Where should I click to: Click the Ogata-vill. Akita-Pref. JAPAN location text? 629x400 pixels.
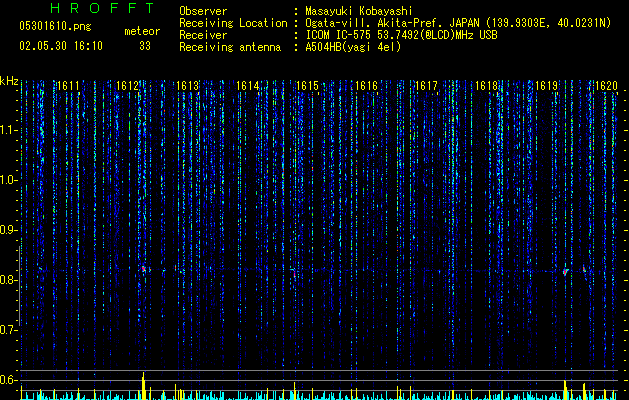[x=458, y=23]
